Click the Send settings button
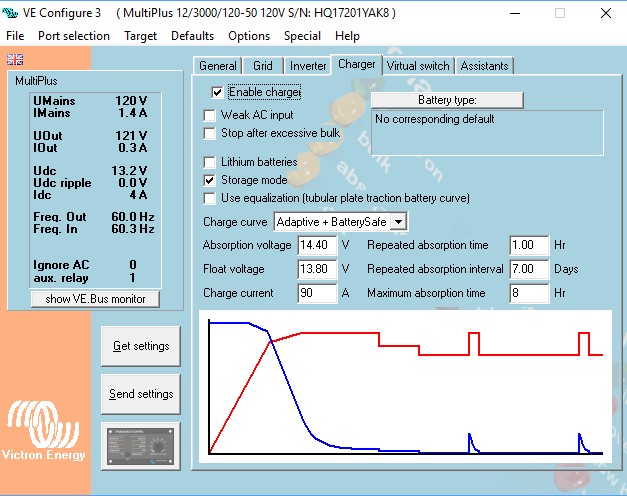 click(141, 394)
